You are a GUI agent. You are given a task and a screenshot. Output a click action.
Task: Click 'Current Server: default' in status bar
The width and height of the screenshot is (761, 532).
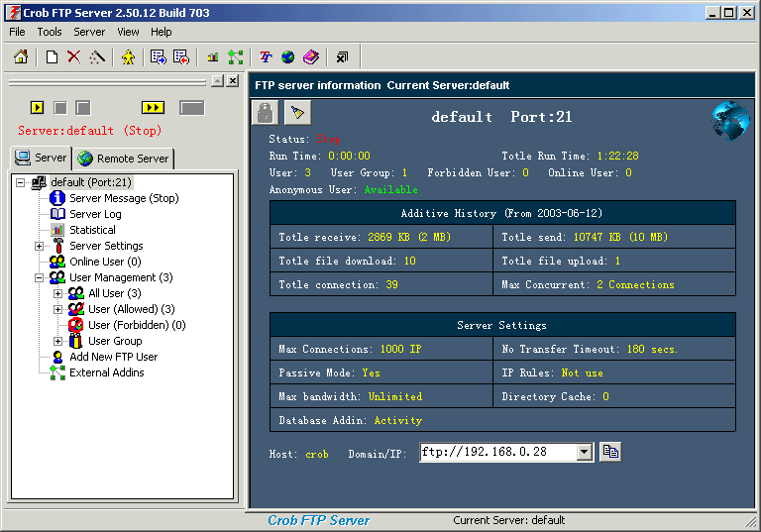[509, 520]
